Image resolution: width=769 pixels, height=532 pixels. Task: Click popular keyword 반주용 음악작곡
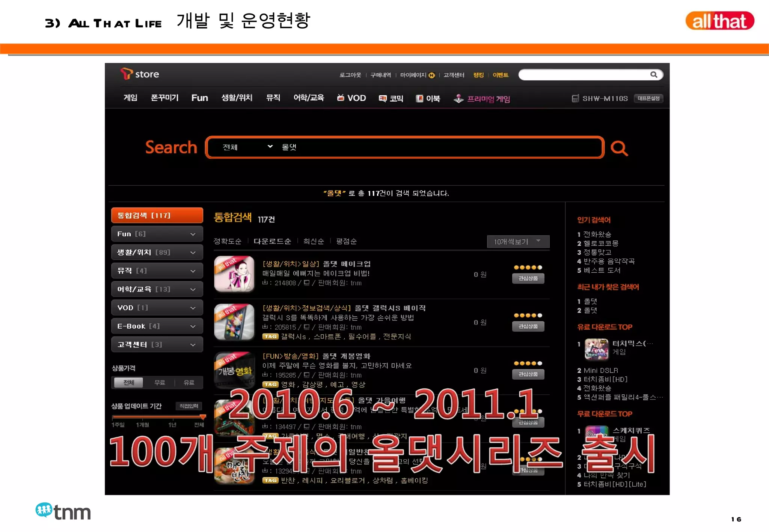pyautogui.click(x=609, y=261)
